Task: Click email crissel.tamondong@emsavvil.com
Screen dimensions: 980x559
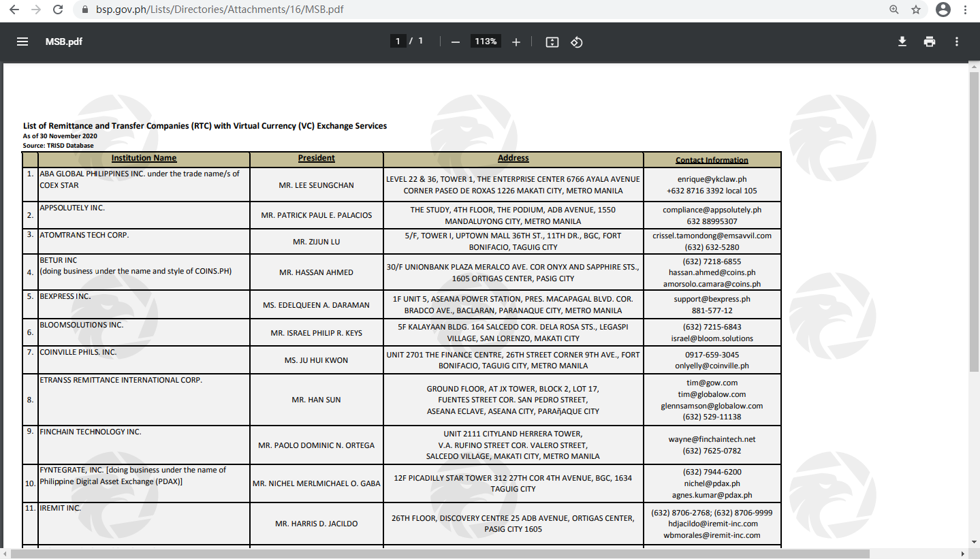Action: pos(712,236)
